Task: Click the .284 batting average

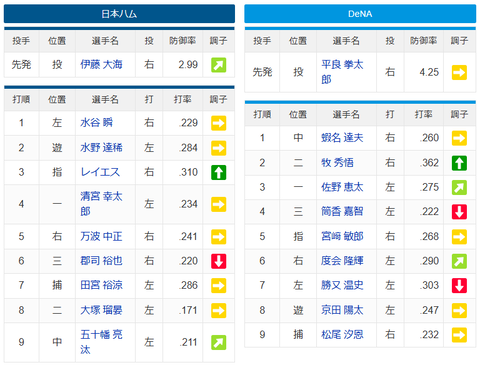Action: point(189,147)
